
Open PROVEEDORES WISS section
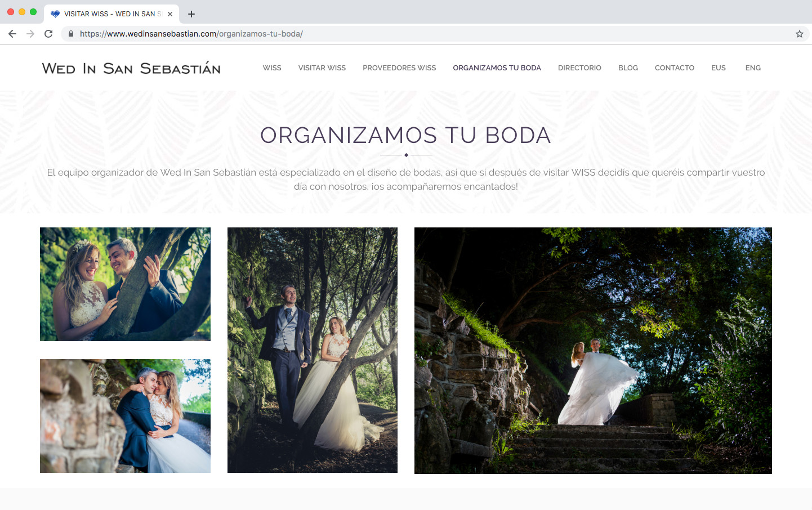click(x=399, y=68)
